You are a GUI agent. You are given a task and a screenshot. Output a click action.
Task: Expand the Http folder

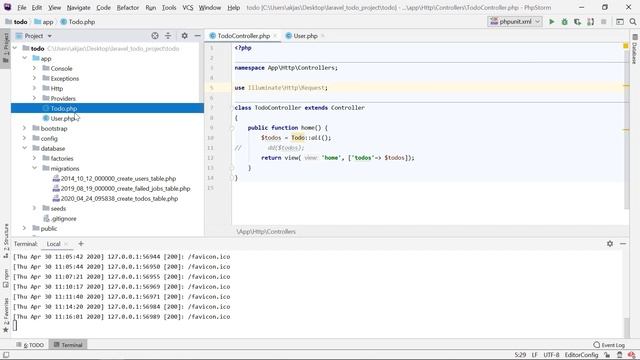coord(35,88)
